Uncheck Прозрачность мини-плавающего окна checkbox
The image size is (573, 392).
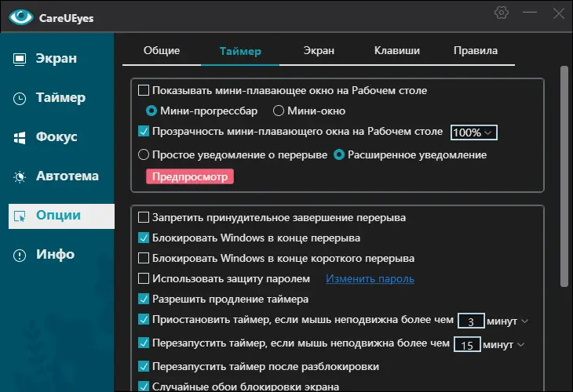(144, 132)
